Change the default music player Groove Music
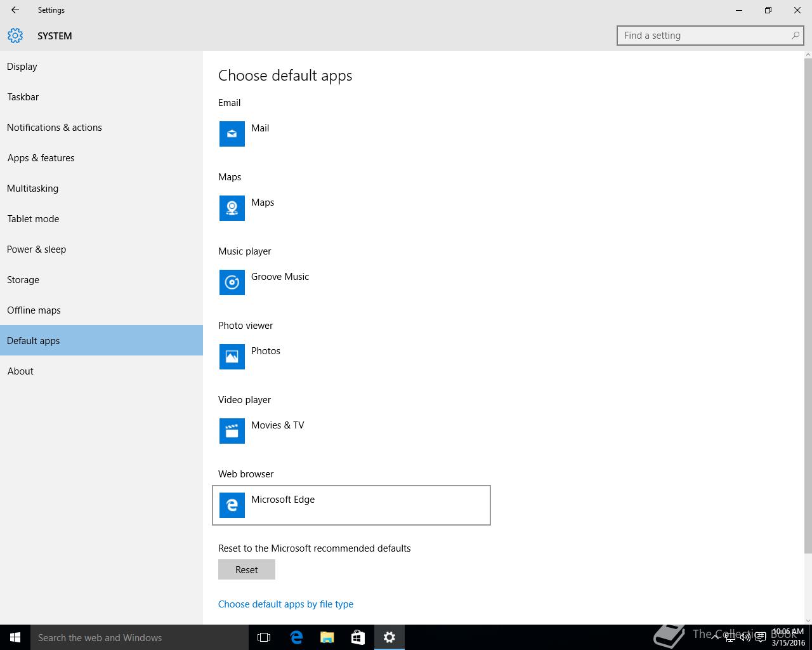The height and width of the screenshot is (650, 812). coord(351,282)
